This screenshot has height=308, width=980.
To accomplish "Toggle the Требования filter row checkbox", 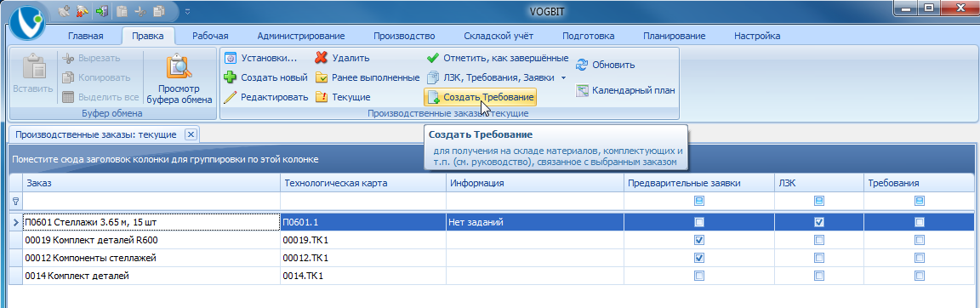I will 920,201.
